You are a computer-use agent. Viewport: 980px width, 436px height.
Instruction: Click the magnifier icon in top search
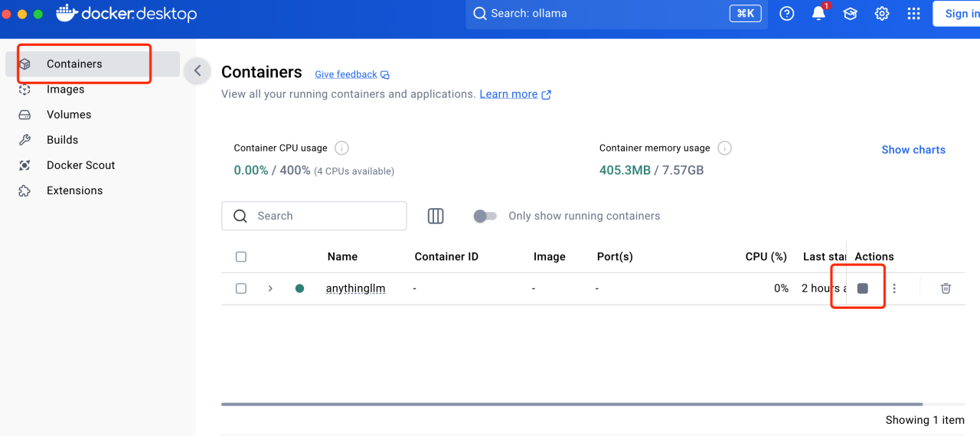[480, 14]
